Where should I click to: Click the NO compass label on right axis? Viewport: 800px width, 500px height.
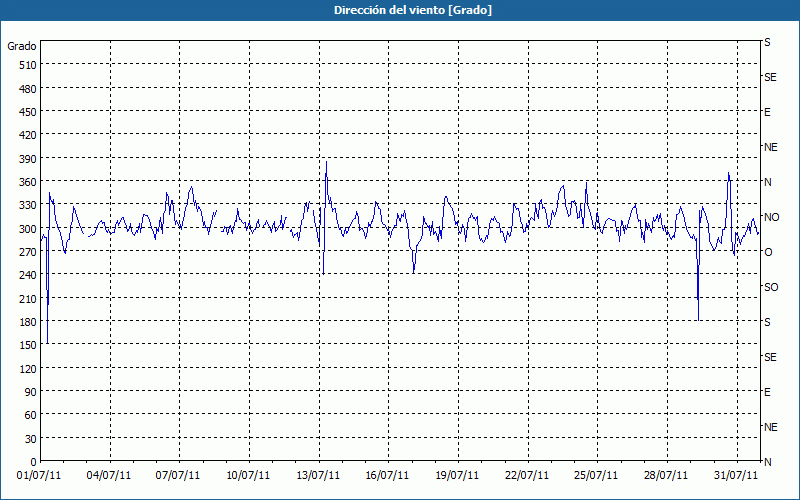point(772,217)
